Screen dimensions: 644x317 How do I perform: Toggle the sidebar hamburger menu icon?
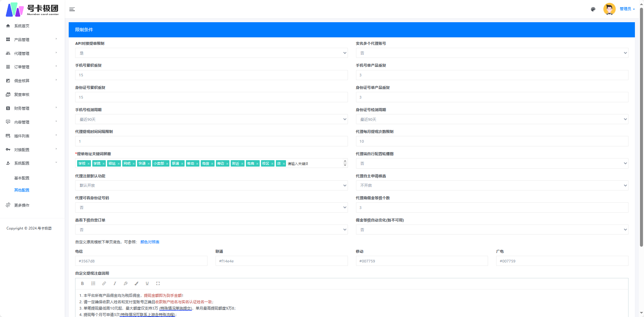[x=72, y=9]
